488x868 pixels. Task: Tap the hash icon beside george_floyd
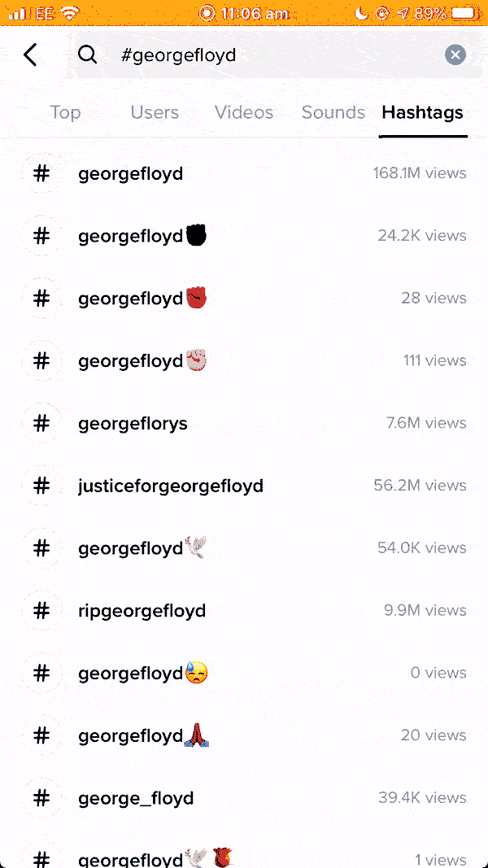(x=41, y=798)
